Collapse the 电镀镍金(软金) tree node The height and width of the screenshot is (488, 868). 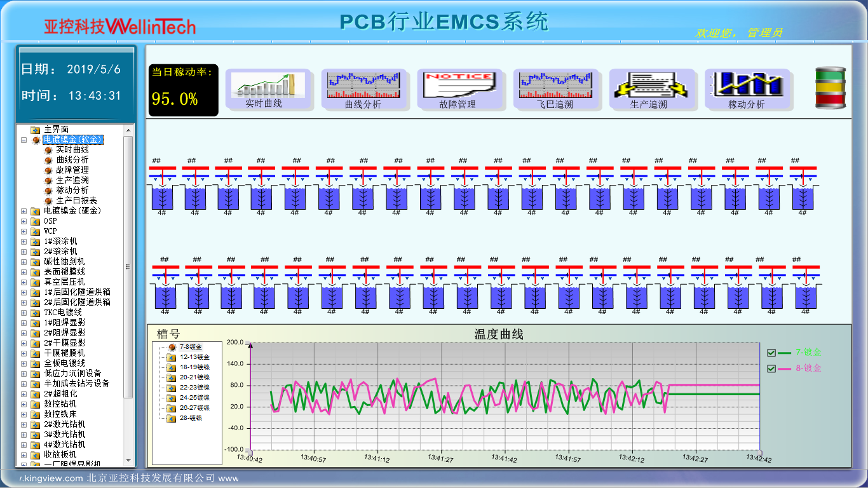(x=24, y=140)
